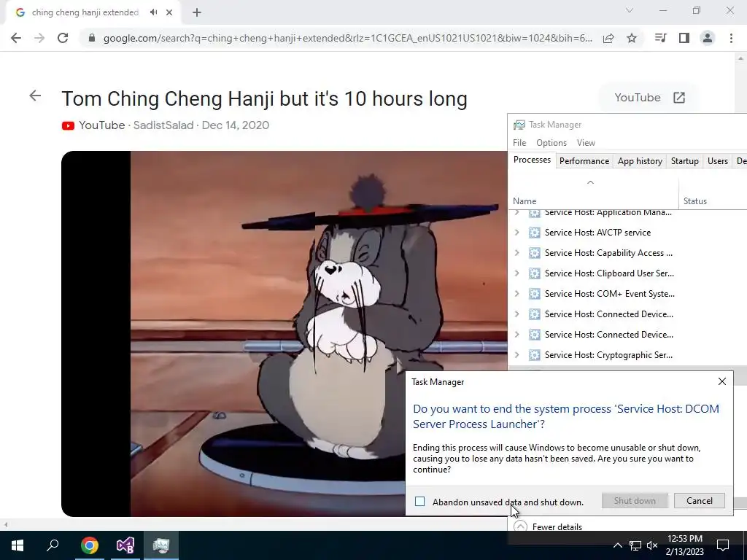Open Windows notification center
This screenshot has width=747, height=560.
(x=723, y=545)
